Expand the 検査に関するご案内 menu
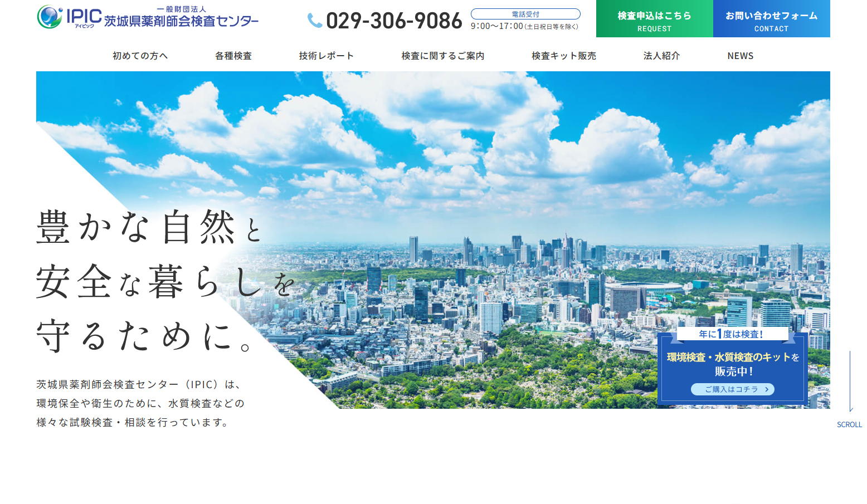Image resolution: width=867 pixels, height=504 pixels. [443, 56]
